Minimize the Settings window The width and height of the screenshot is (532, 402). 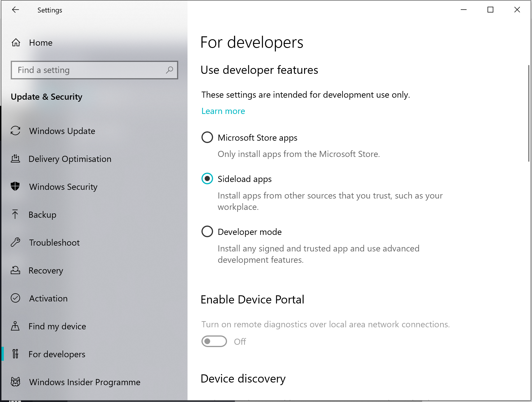click(x=464, y=10)
